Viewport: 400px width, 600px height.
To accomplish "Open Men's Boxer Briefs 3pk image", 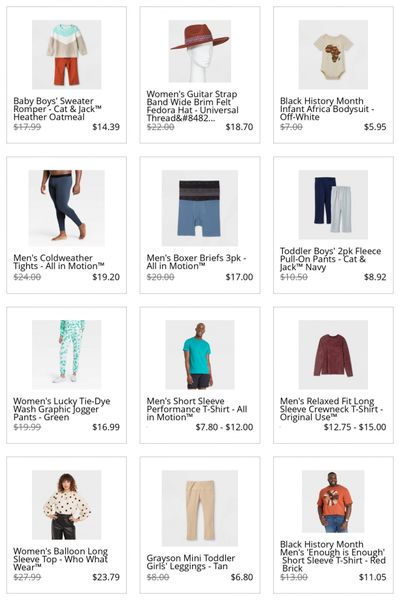I will [x=200, y=208].
